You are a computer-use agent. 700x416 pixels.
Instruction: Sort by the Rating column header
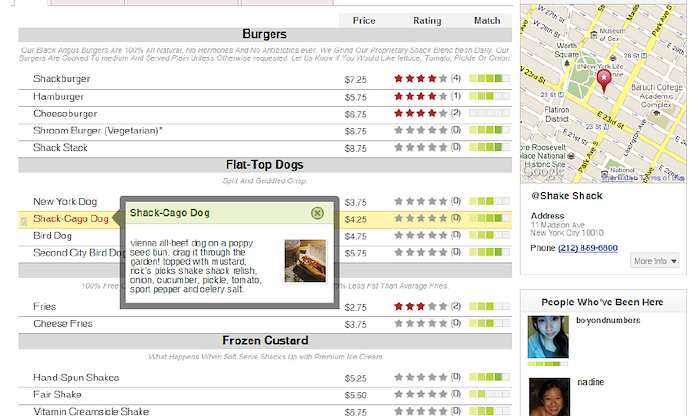[427, 21]
